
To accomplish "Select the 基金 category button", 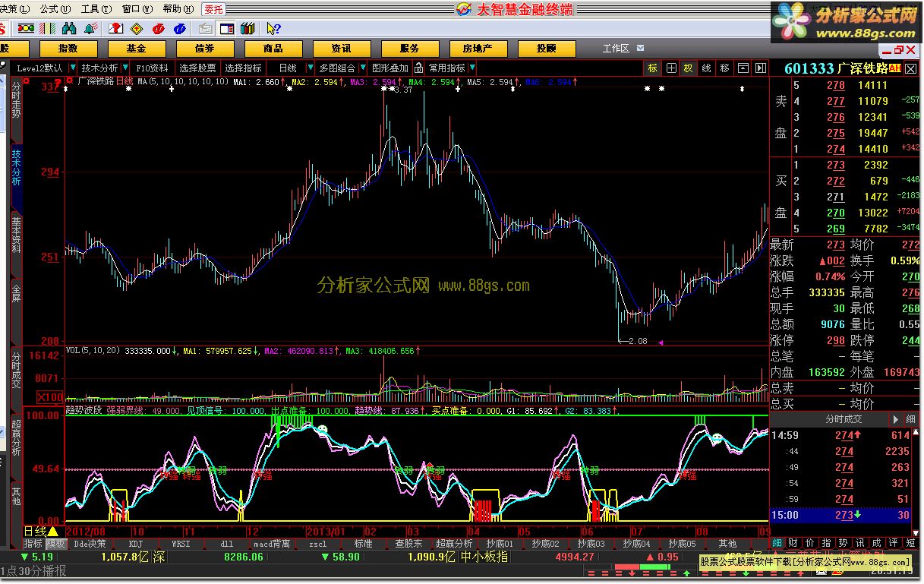I will [136, 48].
